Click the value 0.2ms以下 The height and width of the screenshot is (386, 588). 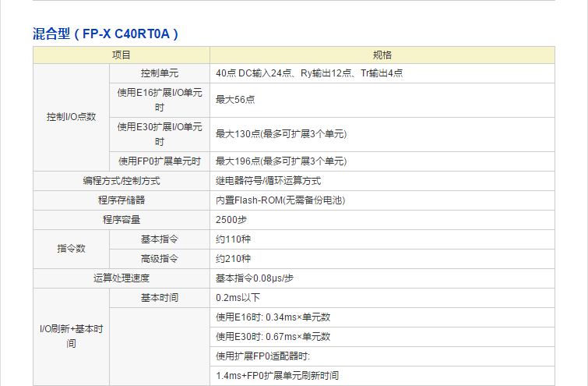pyautogui.click(x=238, y=298)
